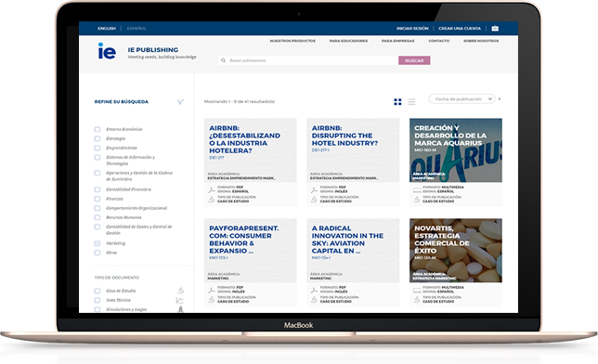Viewport: 598px width, 364px height.
Task: Click multimedia laptop icon on Aquarius card
Action: pyautogui.click(x=417, y=189)
